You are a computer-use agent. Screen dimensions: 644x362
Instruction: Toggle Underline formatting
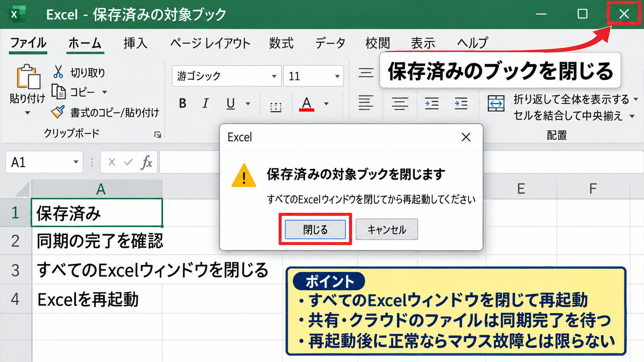click(230, 103)
